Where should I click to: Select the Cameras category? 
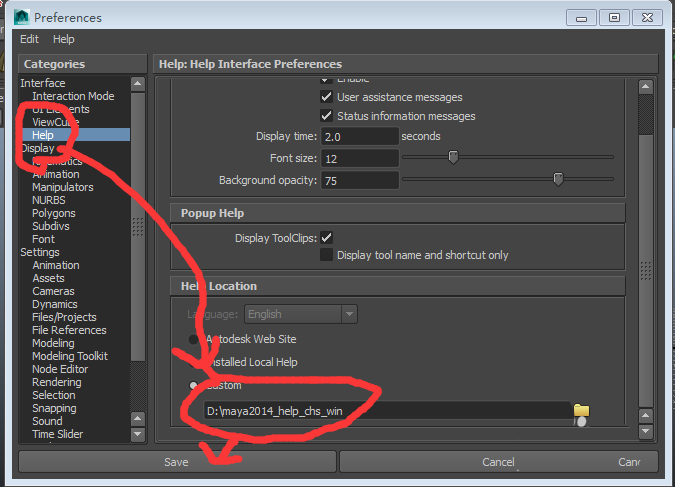[53, 291]
